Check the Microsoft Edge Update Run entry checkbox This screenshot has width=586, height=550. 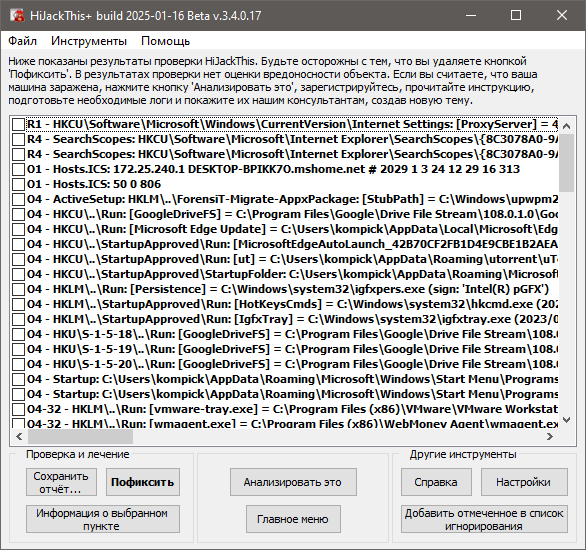tap(18, 229)
